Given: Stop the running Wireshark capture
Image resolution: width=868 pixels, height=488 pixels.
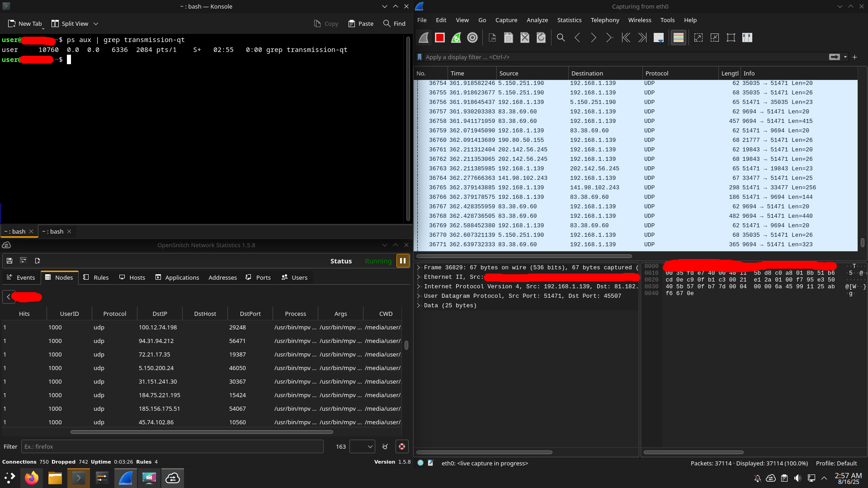Looking at the screenshot, I should pos(439,38).
